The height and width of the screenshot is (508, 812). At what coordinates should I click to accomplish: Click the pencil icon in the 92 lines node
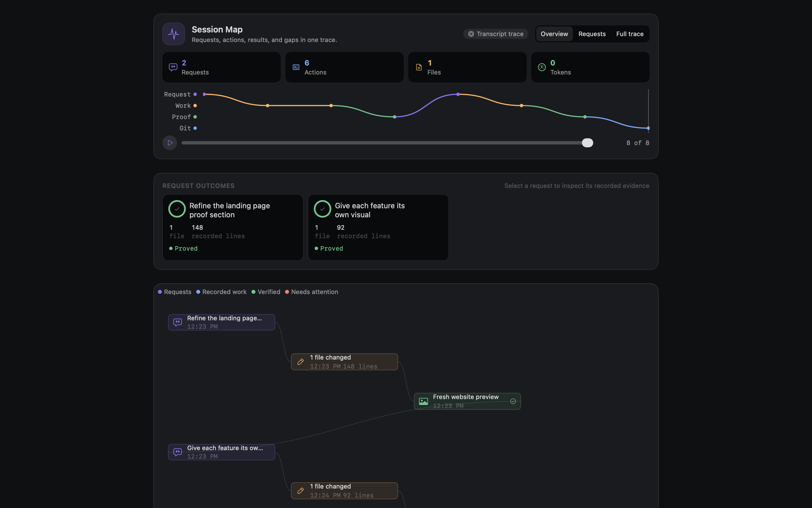[x=301, y=491]
